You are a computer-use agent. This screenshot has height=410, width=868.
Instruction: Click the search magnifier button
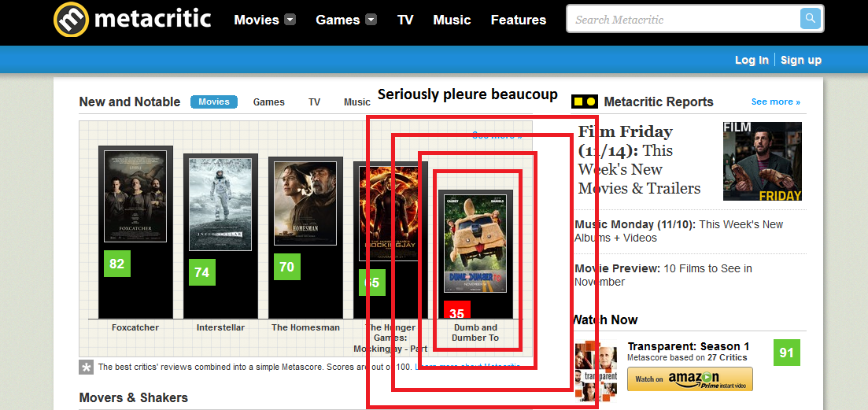810,19
